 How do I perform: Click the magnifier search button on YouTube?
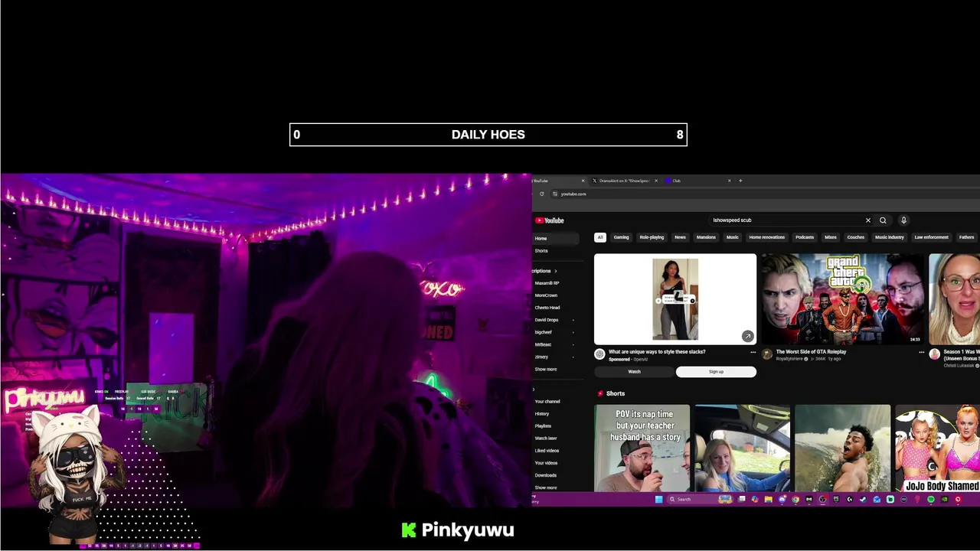click(883, 220)
